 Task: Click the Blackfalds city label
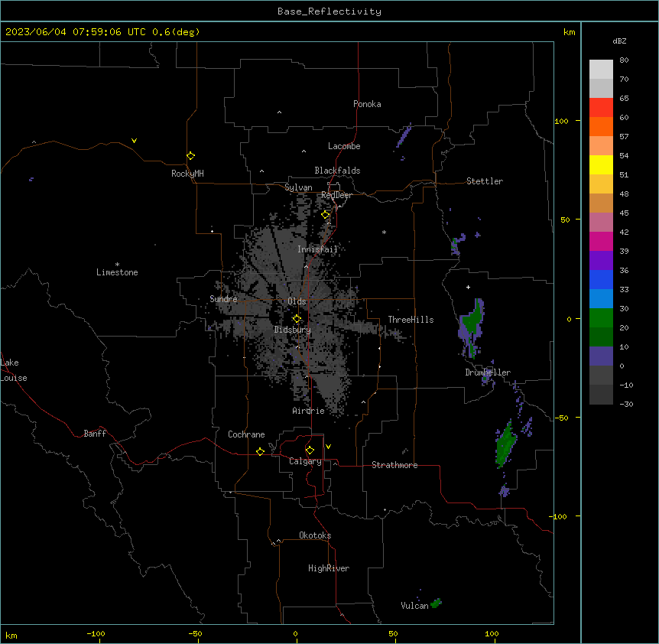[x=337, y=171]
